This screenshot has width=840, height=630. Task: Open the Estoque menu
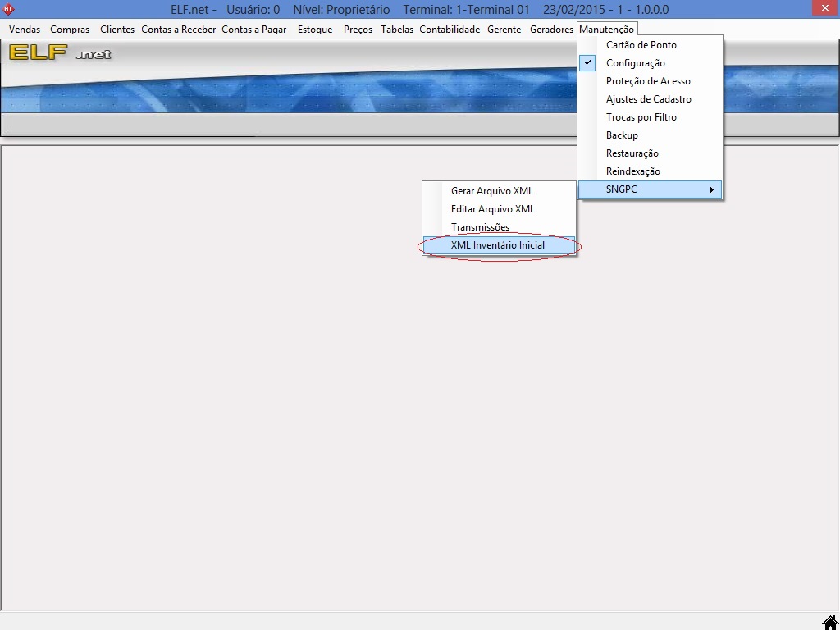pos(315,30)
